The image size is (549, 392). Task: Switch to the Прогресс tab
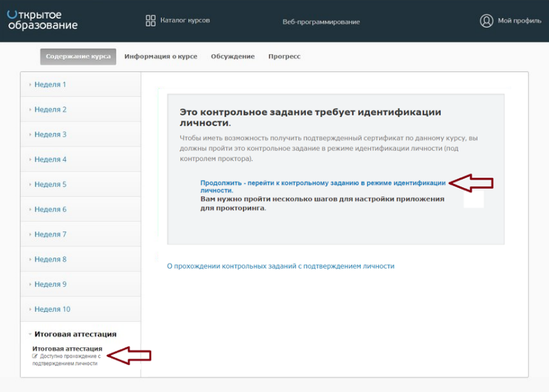[x=284, y=56]
